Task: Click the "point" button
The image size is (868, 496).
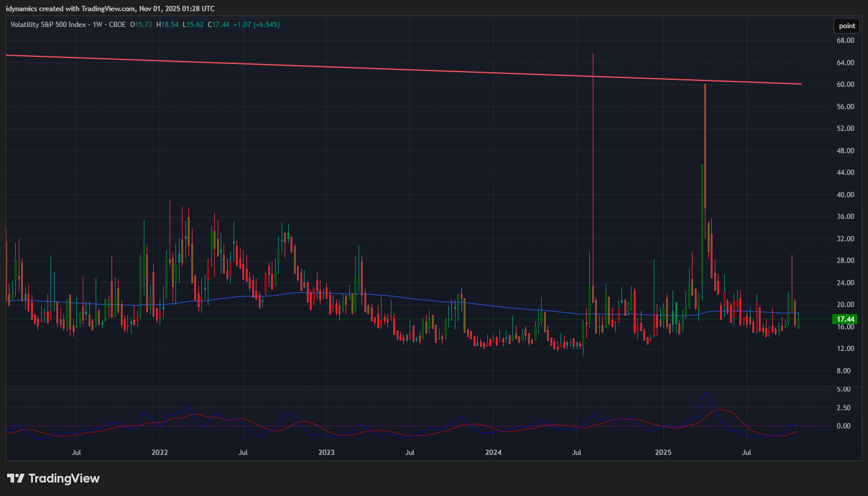Action: tap(847, 26)
